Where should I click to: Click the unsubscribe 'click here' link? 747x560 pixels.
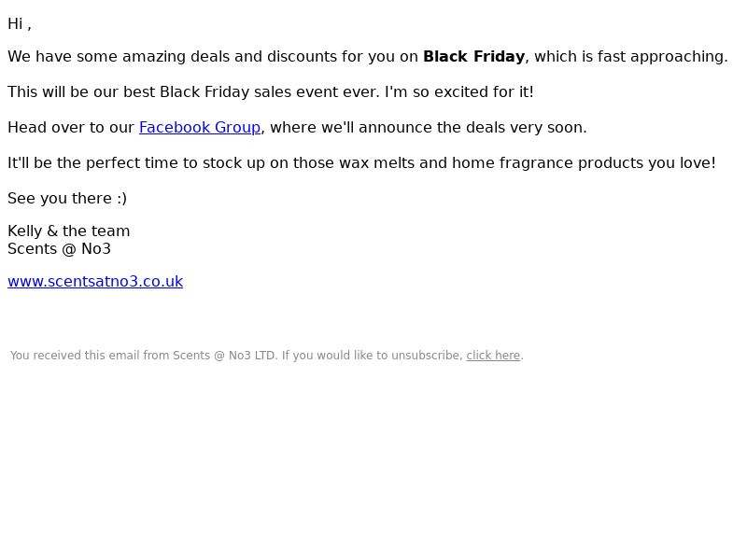493,356
